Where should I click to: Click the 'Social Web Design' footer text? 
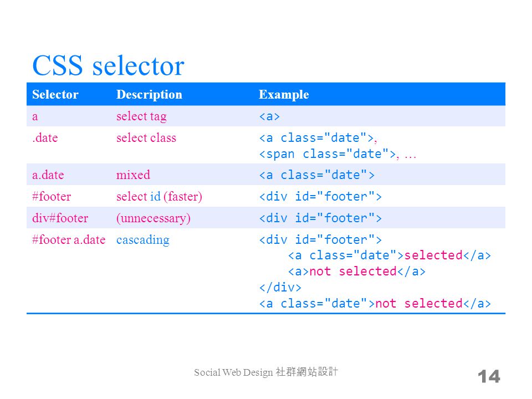tap(233, 372)
